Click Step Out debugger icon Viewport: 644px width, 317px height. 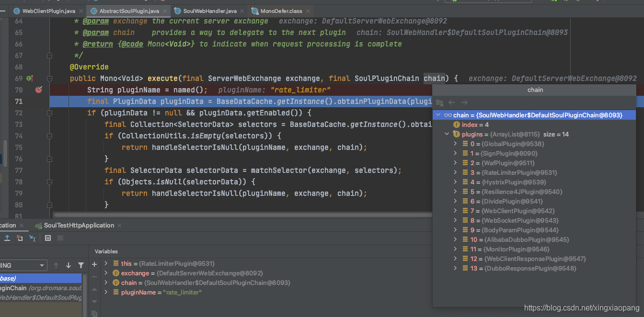[7, 238]
